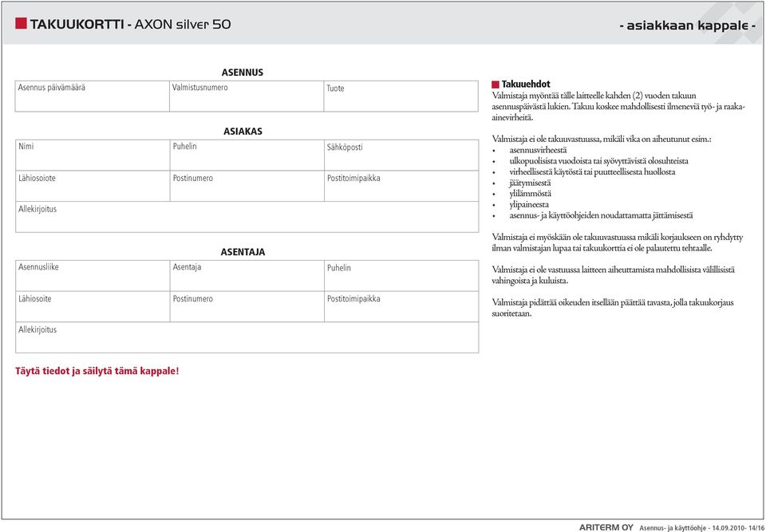Screen dimensions: 766x532
Task: Click the Asentaja name field
Action: tap(247, 276)
